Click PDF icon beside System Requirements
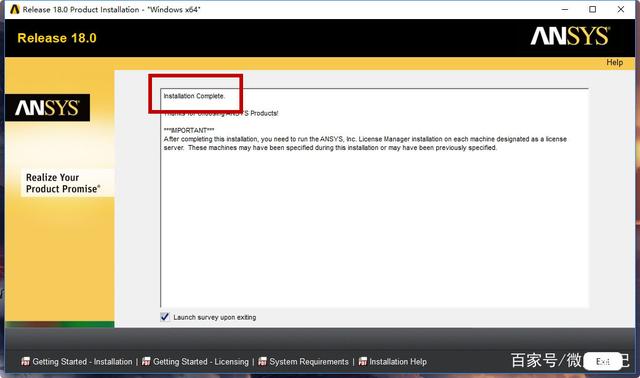Image resolution: width=640 pixels, height=378 pixels. [262, 361]
